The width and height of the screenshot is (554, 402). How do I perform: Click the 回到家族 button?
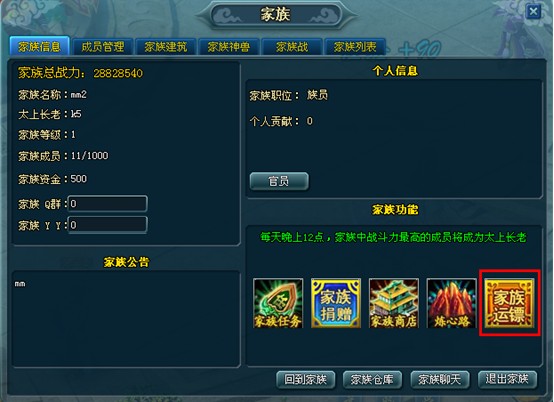coord(305,380)
